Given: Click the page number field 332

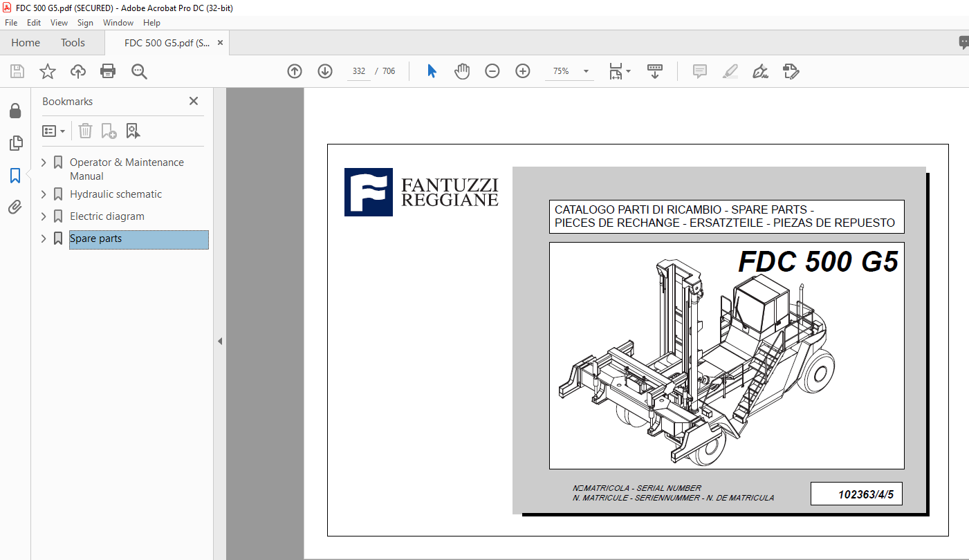Looking at the screenshot, I should coord(359,71).
